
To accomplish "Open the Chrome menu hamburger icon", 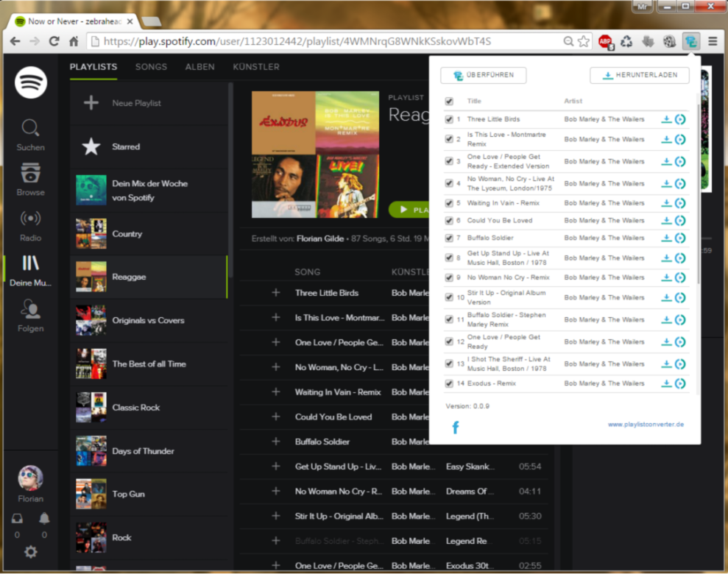I will pyautogui.click(x=713, y=41).
